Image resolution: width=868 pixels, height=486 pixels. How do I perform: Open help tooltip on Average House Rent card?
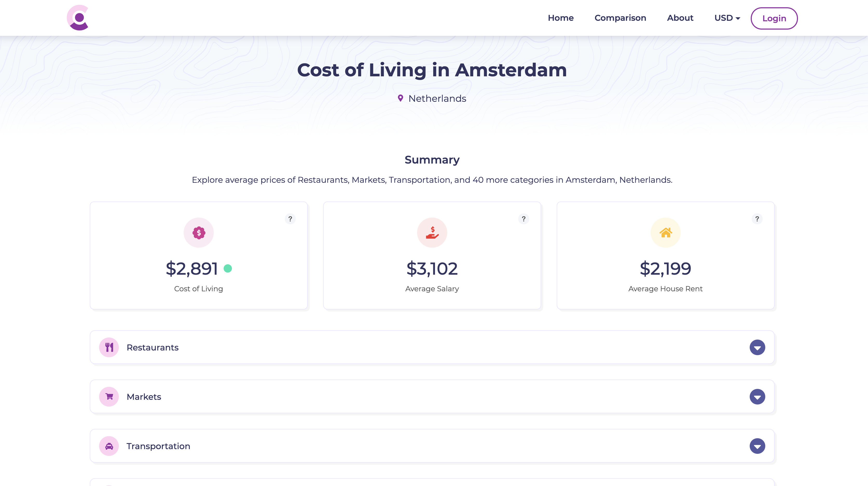[x=757, y=219]
